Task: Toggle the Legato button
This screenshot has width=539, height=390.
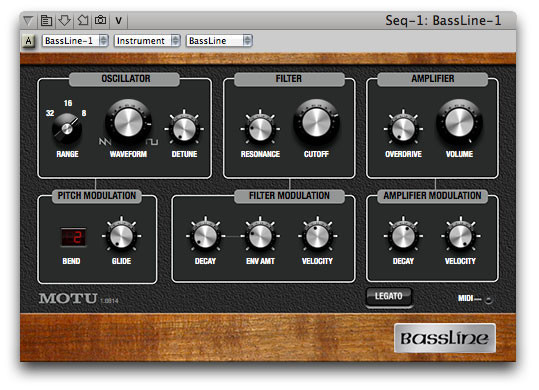Action: pos(389,296)
